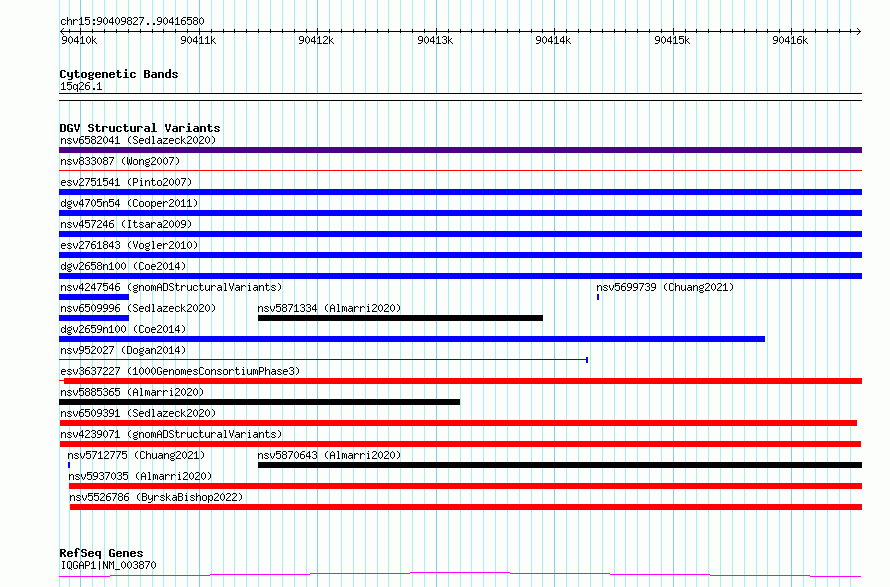890x587 pixels.
Task: Open the nsv6509996 (Sedlazeck2020) label
Action: (x=138, y=308)
